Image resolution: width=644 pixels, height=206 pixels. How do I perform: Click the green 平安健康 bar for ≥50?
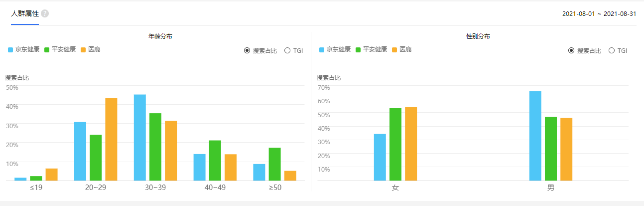(274, 164)
